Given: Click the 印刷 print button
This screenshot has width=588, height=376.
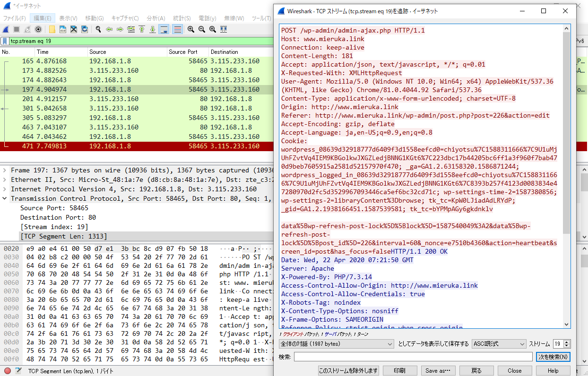Looking at the screenshot, I should click(400, 371).
